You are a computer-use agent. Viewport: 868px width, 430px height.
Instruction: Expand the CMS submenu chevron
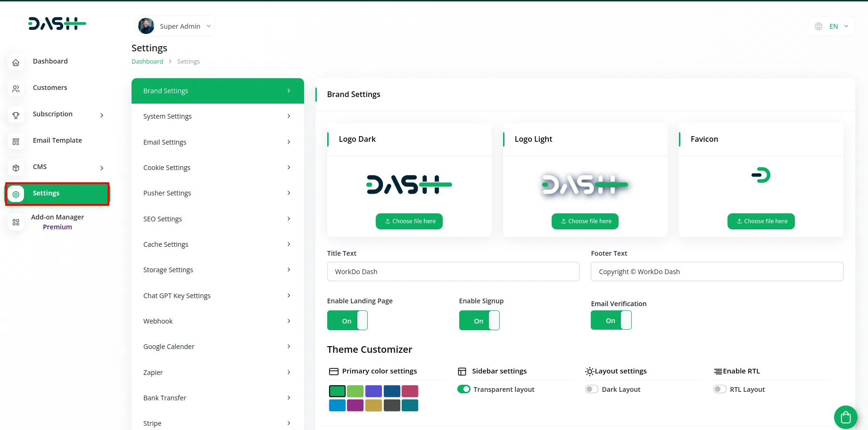102,168
